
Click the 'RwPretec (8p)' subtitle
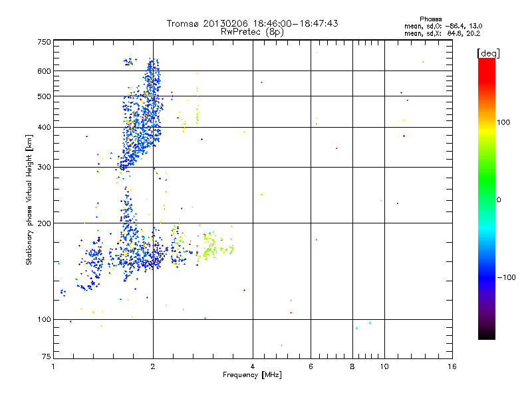(252, 32)
